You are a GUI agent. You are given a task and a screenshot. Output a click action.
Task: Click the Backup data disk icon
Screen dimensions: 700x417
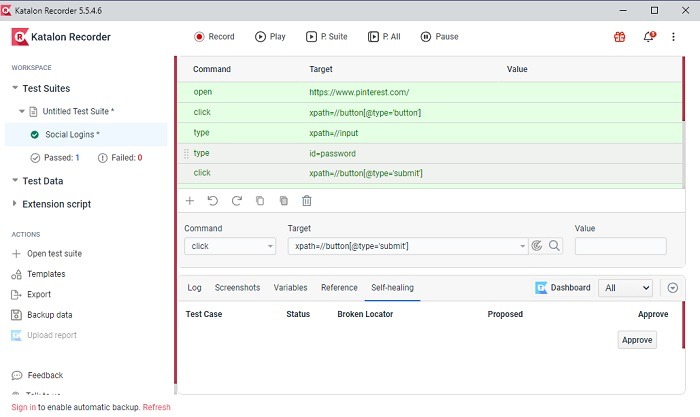pos(16,315)
